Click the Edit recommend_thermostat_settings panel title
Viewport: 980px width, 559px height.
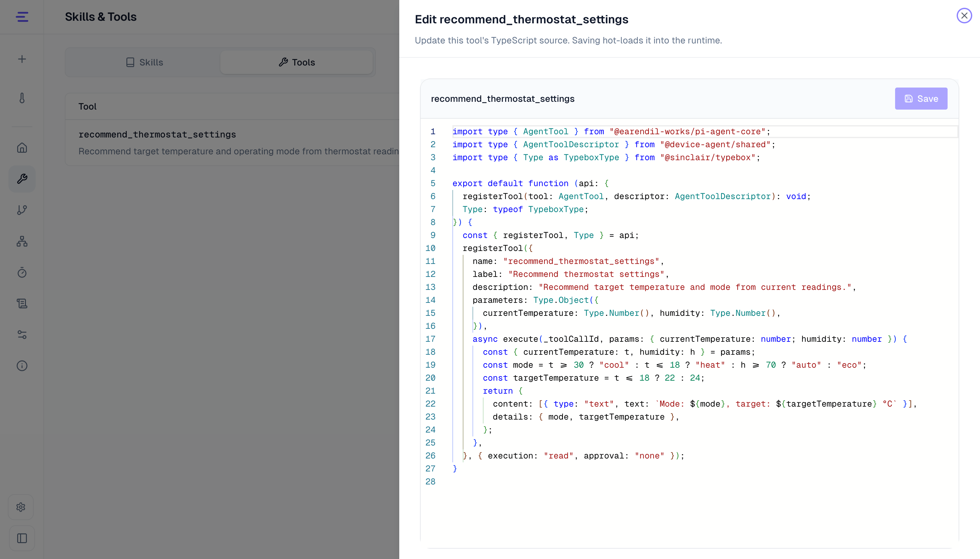click(x=521, y=19)
